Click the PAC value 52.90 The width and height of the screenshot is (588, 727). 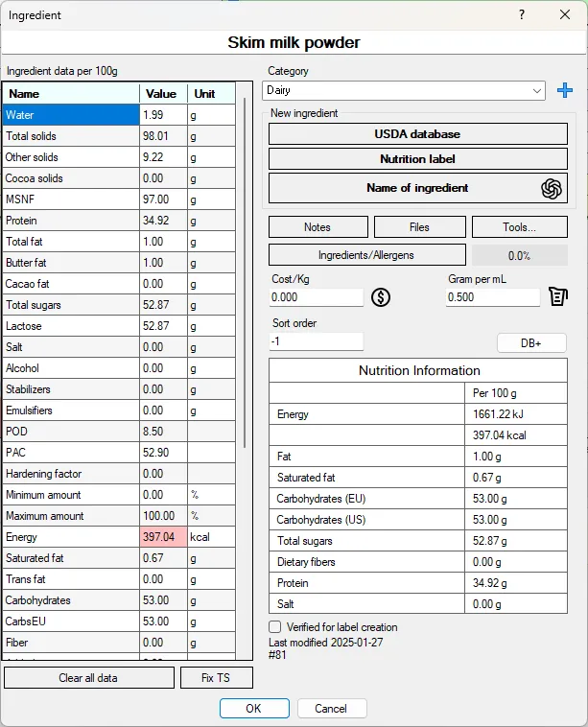(163, 453)
